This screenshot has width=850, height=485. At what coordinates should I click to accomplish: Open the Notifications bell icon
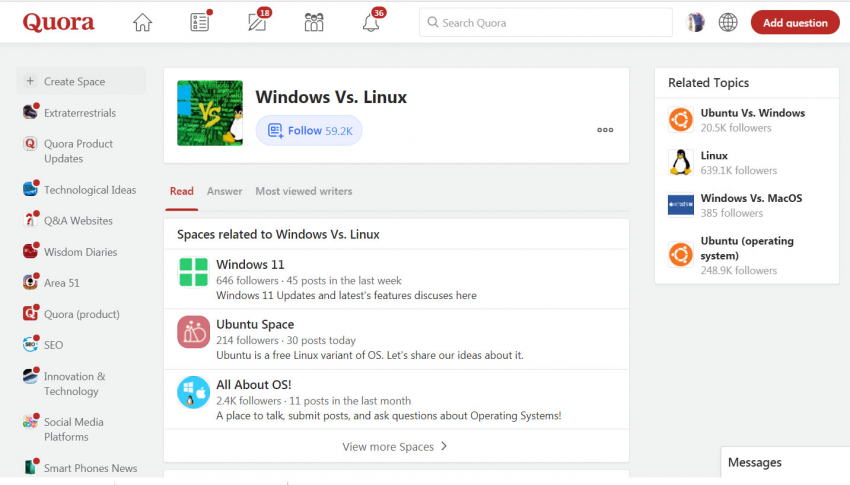click(371, 22)
